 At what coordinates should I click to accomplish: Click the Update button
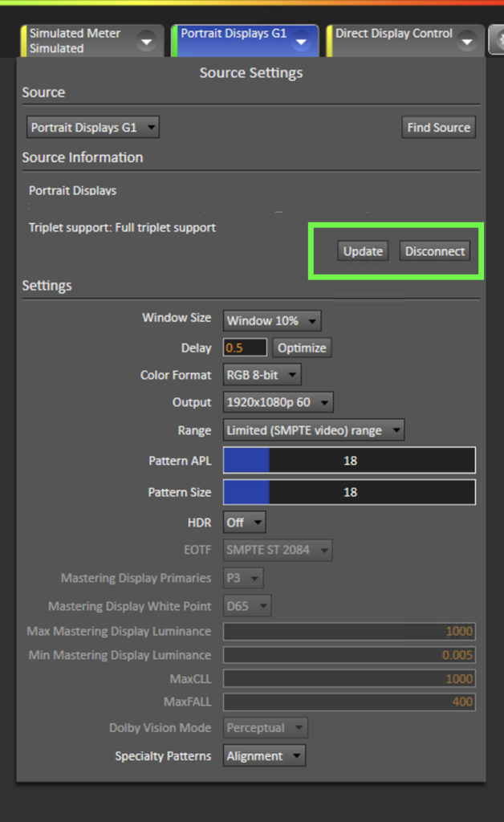[x=363, y=251]
